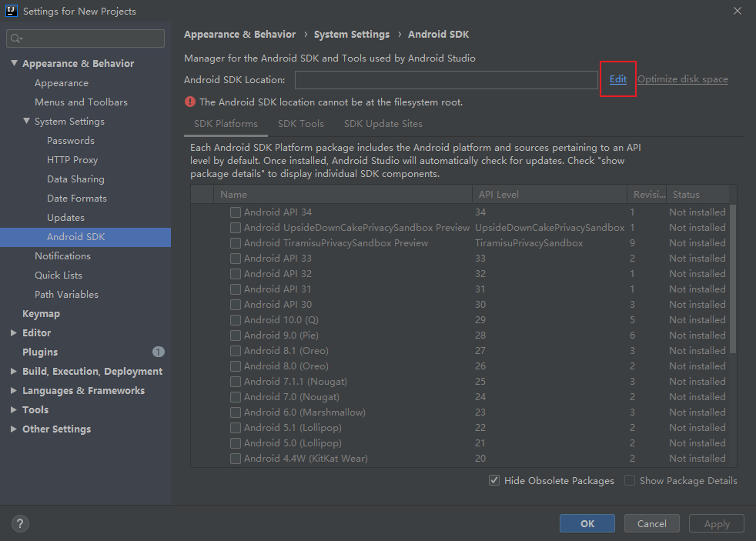The image size is (756, 541).
Task: Select Notifications in the settings sidebar
Action: [63, 255]
